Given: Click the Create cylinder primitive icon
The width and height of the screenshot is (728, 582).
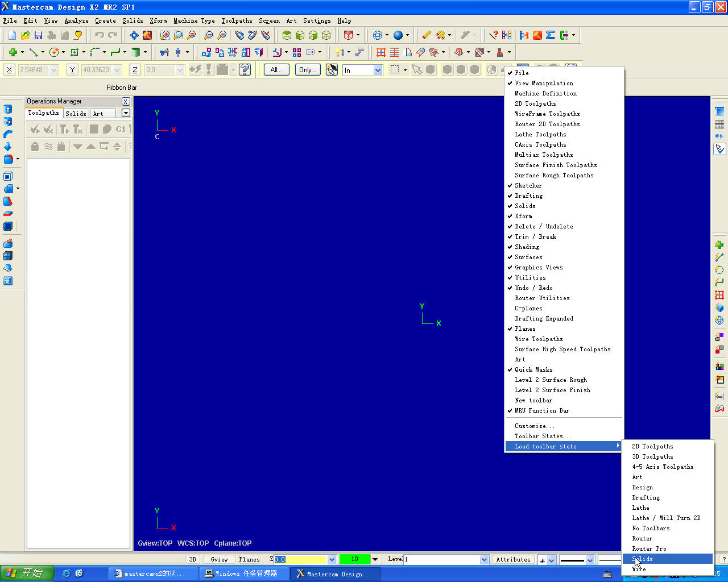Looking at the screenshot, I should click(136, 52).
